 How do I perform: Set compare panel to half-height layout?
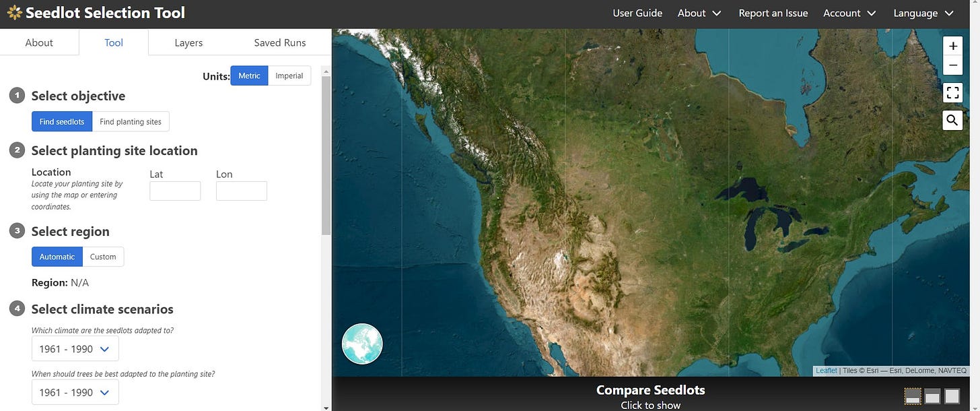[932, 396]
